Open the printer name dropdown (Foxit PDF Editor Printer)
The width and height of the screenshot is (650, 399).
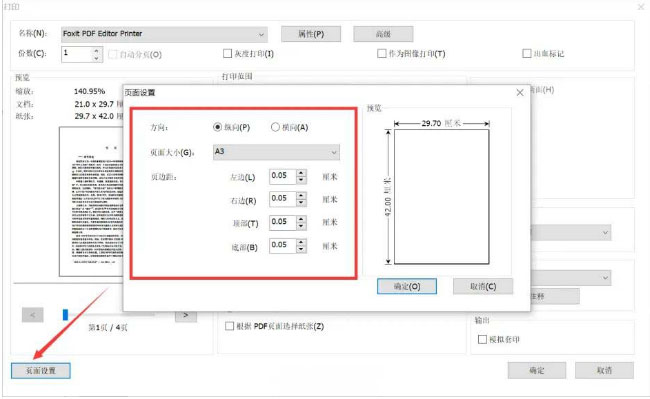164,34
